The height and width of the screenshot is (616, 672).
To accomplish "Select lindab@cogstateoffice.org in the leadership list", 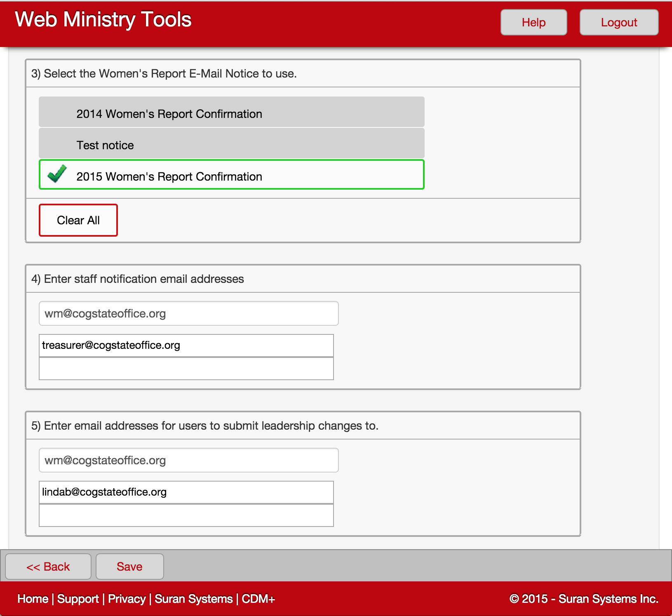I will pos(186,492).
